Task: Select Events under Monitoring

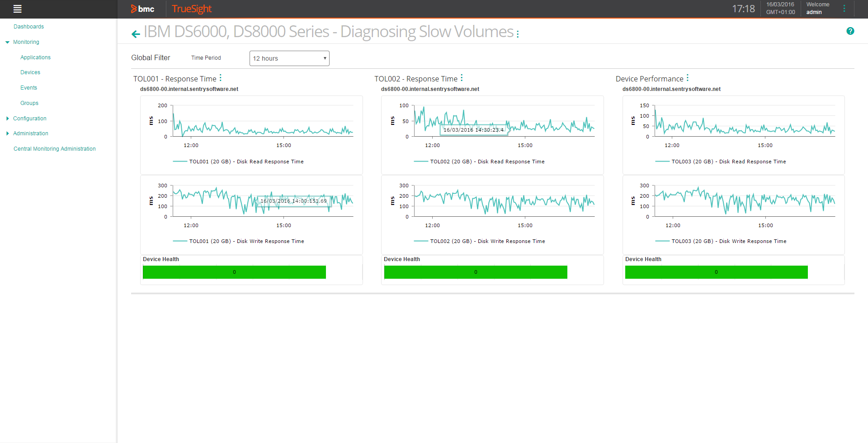Action: coord(28,88)
